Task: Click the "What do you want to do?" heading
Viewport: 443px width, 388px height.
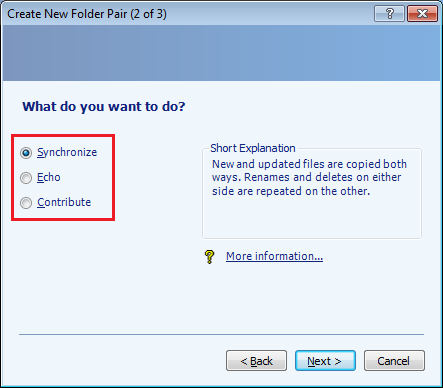Action: tap(104, 107)
